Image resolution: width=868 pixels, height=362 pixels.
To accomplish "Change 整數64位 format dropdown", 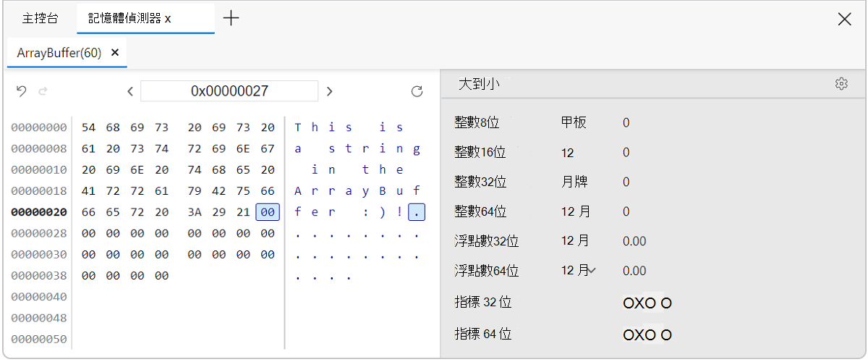I will click(576, 211).
